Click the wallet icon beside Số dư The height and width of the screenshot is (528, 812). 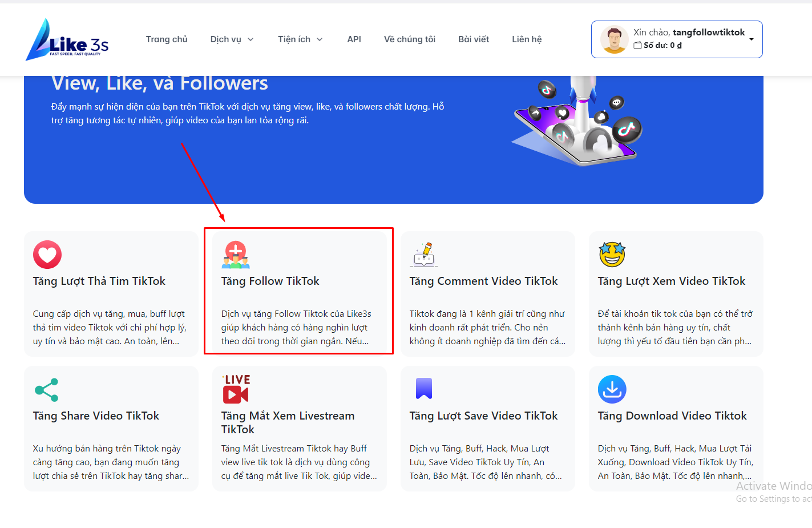click(x=637, y=45)
